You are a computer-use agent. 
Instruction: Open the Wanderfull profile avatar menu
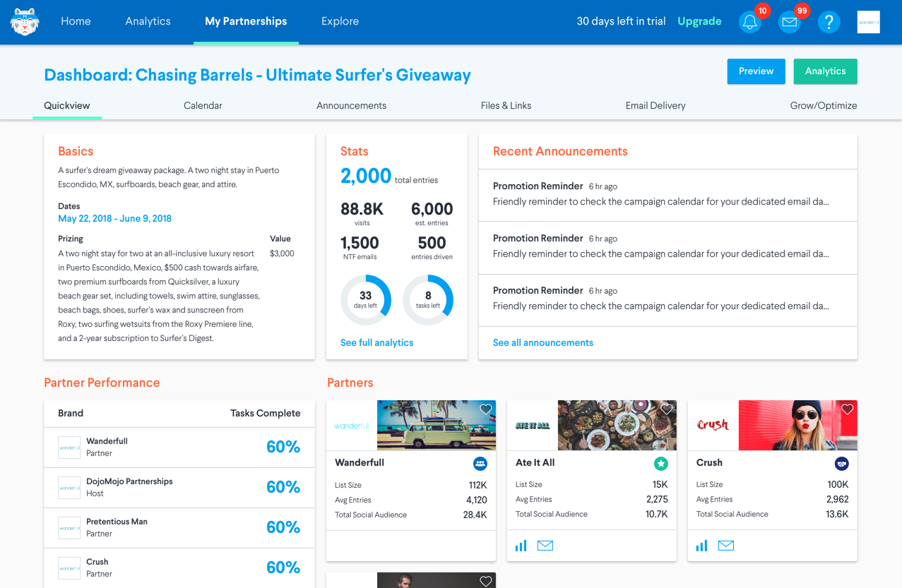pyautogui.click(x=868, y=22)
